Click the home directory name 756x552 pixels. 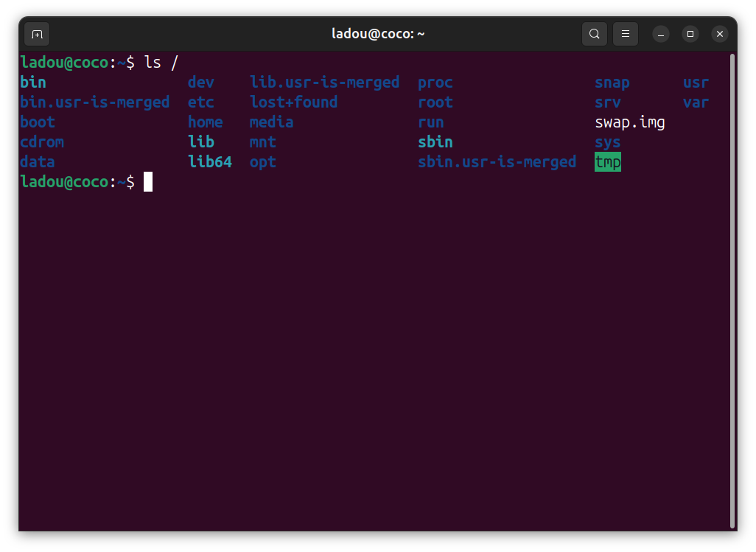coord(205,122)
